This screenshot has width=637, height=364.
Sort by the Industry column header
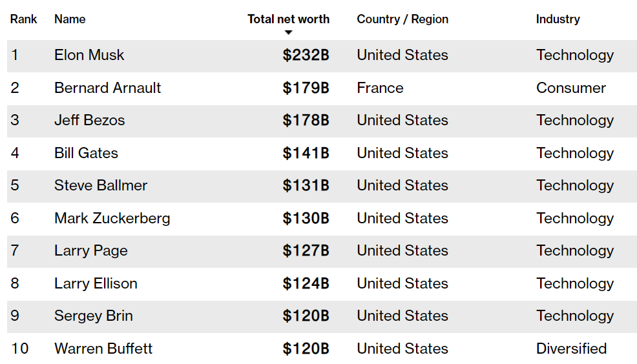tap(558, 19)
